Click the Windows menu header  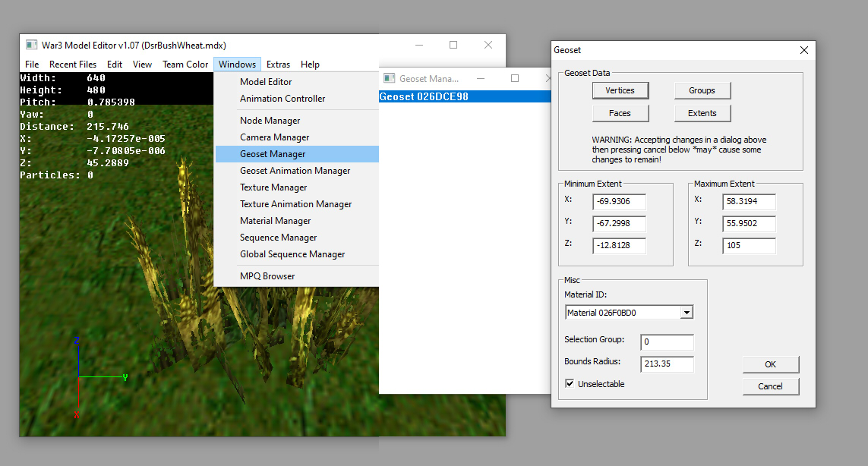237,65
